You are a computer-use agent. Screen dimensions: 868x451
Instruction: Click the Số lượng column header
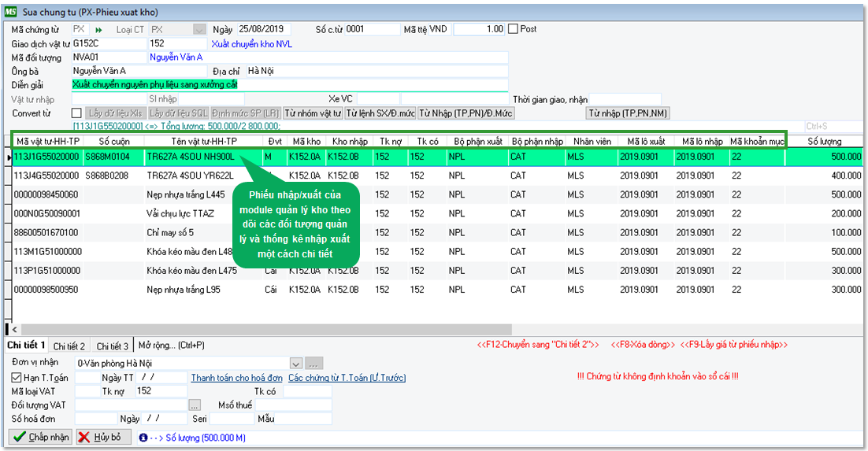(824, 141)
